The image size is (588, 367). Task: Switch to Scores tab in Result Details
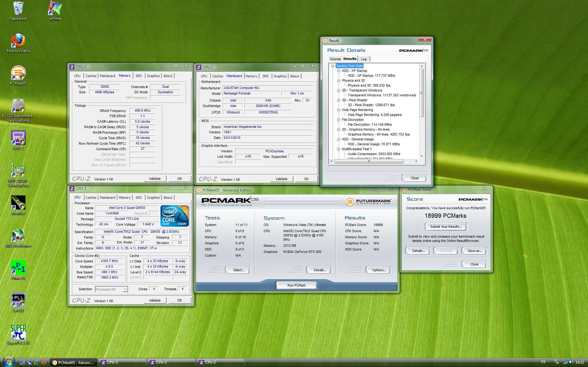pyautogui.click(x=335, y=59)
